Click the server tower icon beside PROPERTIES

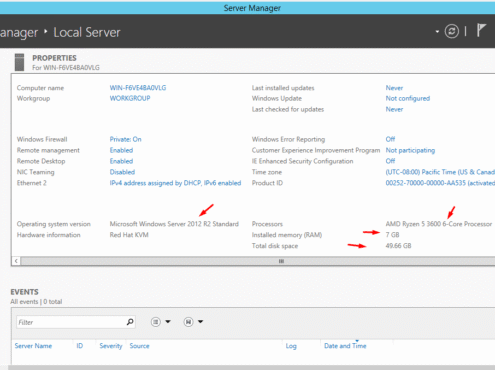pyautogui.click(x=20, y=62)
